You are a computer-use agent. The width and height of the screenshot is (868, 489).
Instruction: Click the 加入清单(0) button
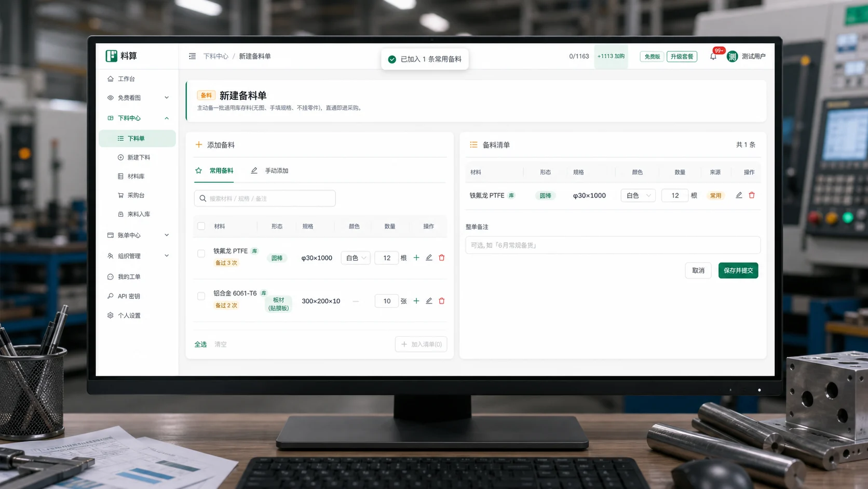[421, 345]
